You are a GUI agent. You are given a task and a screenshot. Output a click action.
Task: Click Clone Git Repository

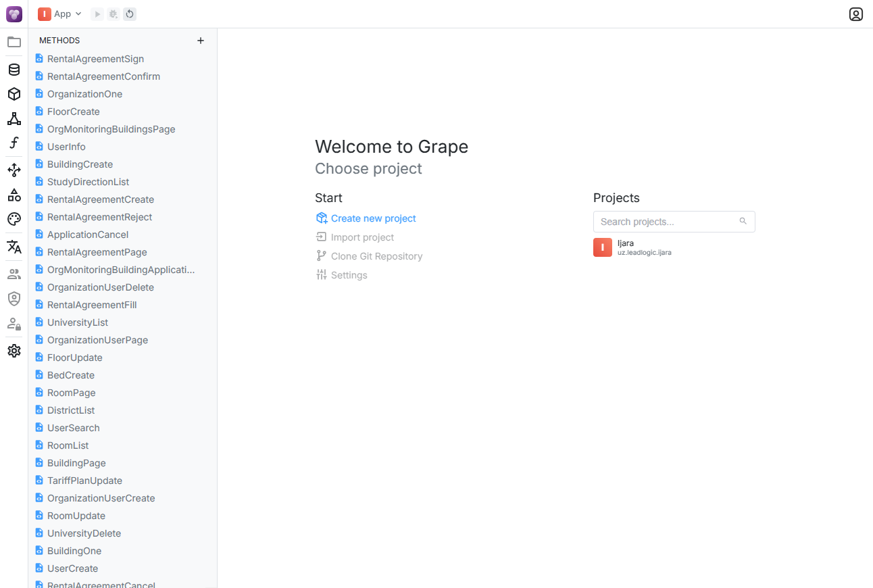click(376, 256)
